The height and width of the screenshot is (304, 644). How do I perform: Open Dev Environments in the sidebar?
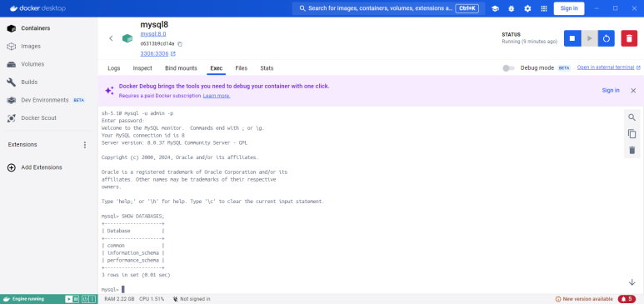click(49, 100)
